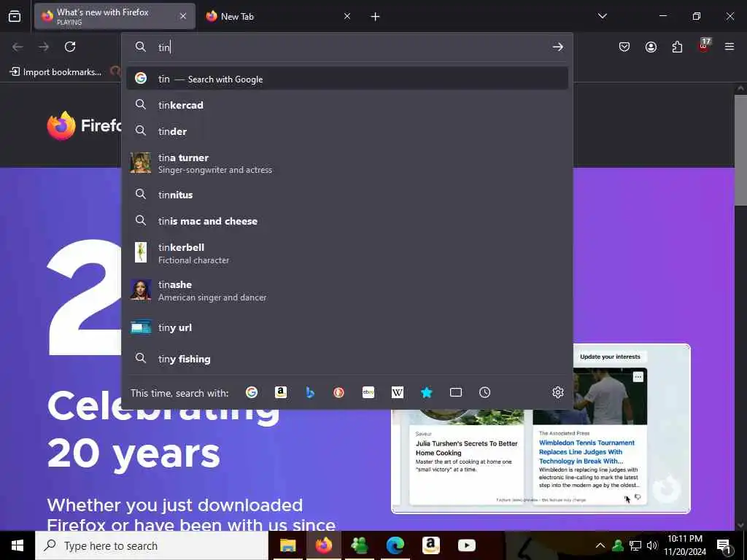747x560 pixels.
Task: Select the tina turner suggestion
Action: coord(347,163)
